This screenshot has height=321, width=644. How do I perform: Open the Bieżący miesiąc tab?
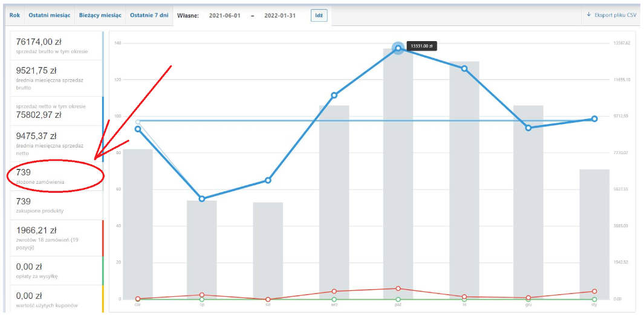pyautogui.click(x=100, y=15)
